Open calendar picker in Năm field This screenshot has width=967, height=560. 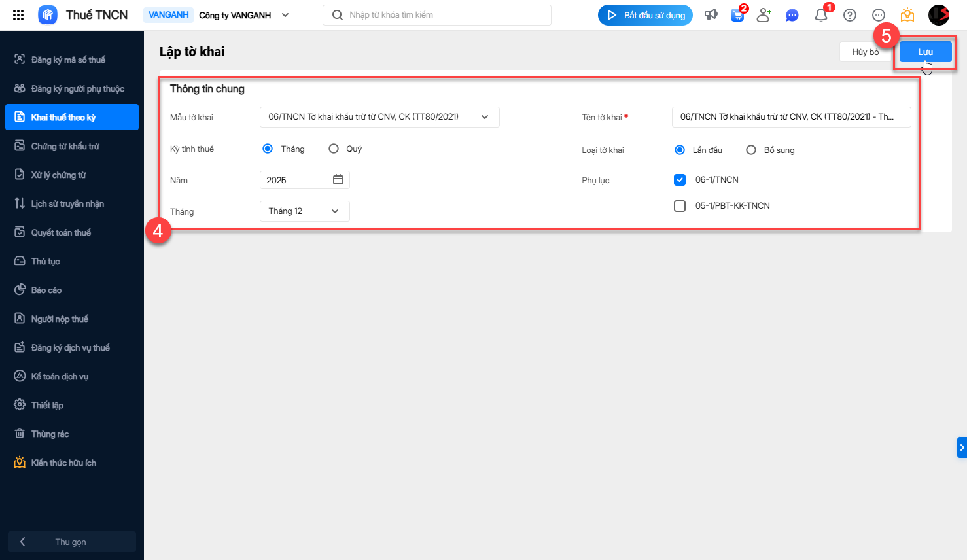click(338, 180)
